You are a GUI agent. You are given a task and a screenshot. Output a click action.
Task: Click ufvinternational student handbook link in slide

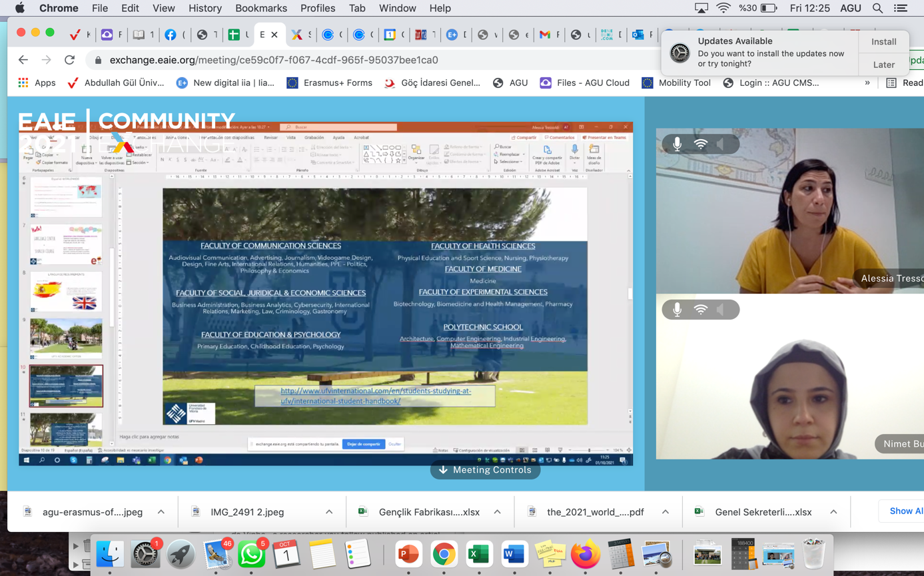[x=376, y=396]
